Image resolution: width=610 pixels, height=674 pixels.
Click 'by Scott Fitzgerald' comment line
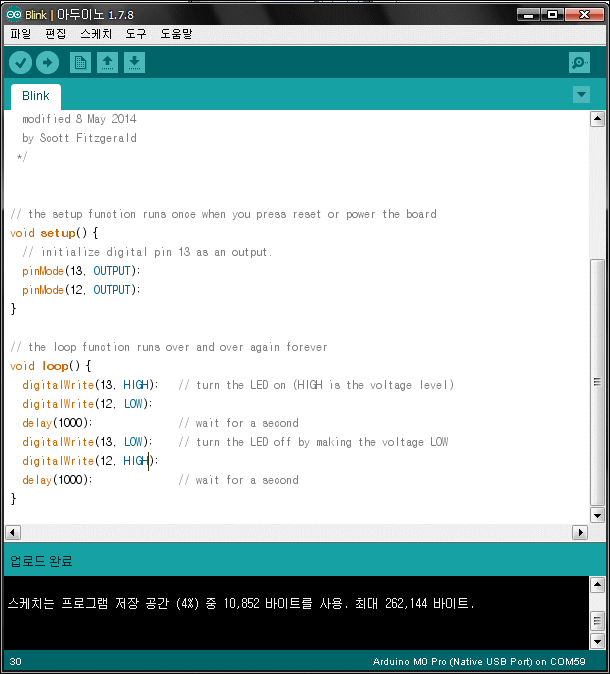pos(80,138)
